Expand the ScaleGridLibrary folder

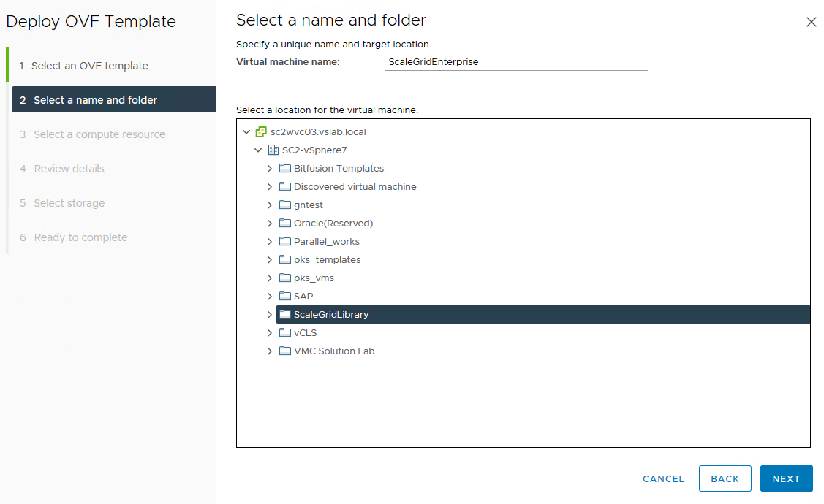(270, 315)
